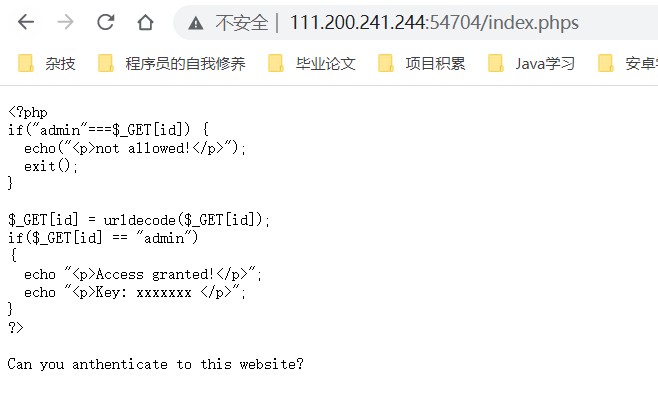Image resolution: width=658 pixels, height=401 pixels.
Task: Click the forward navigation arrow
Action: [x=65, y=22]
